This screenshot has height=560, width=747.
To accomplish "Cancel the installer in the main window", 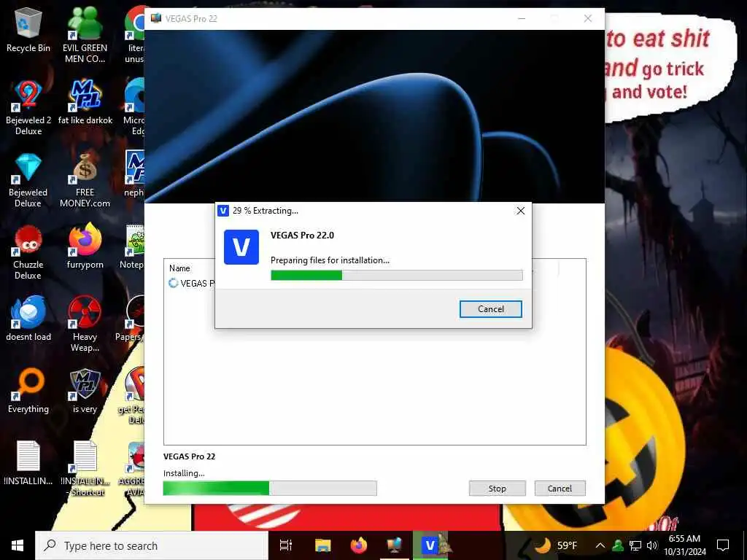I will click(560, 488).
